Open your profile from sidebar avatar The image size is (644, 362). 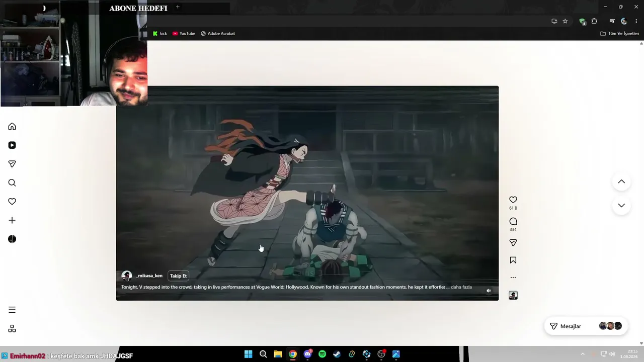[x=12, y=239]
